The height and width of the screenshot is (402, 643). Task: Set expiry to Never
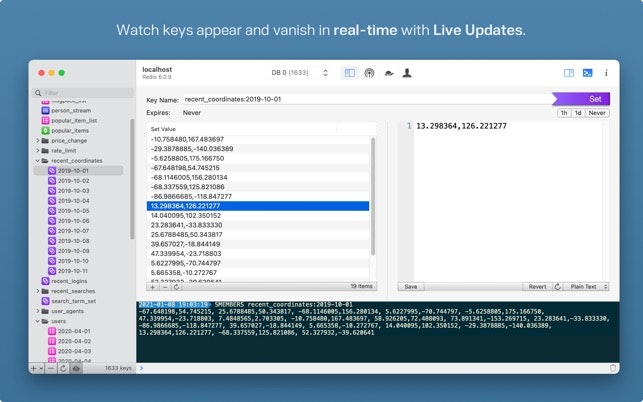[x=597, y=113]
